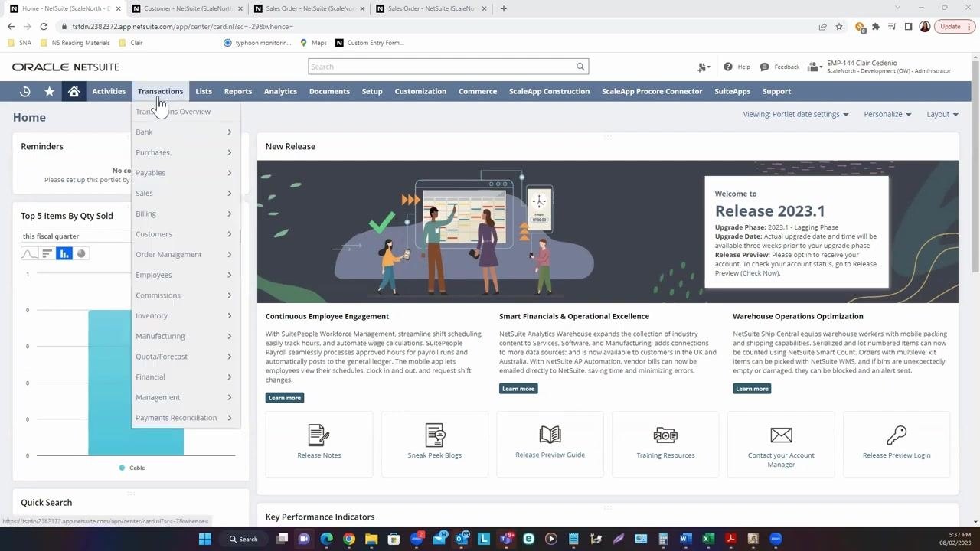Viewport: 980px width, 551px height.
Task: Open the Release Preview Guide book icon
Action: click(550, 435)
